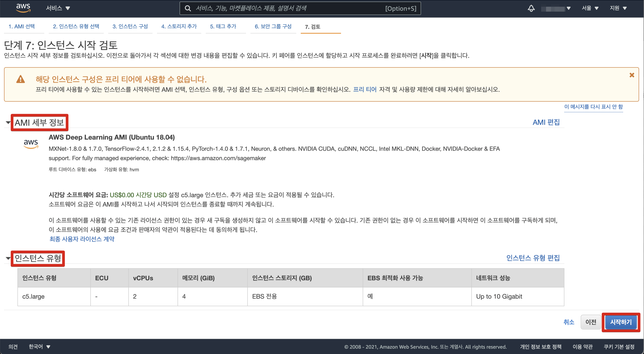Collapse the AMI 세부 정보 section
The width and height of the screenshot is (644, 354).
point(8,122)
